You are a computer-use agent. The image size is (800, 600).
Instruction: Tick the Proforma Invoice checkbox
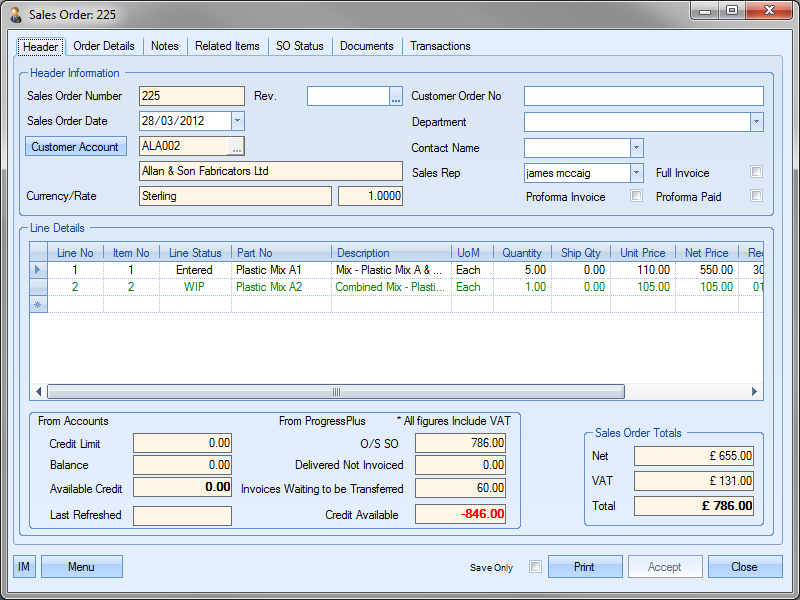[636, 196]
